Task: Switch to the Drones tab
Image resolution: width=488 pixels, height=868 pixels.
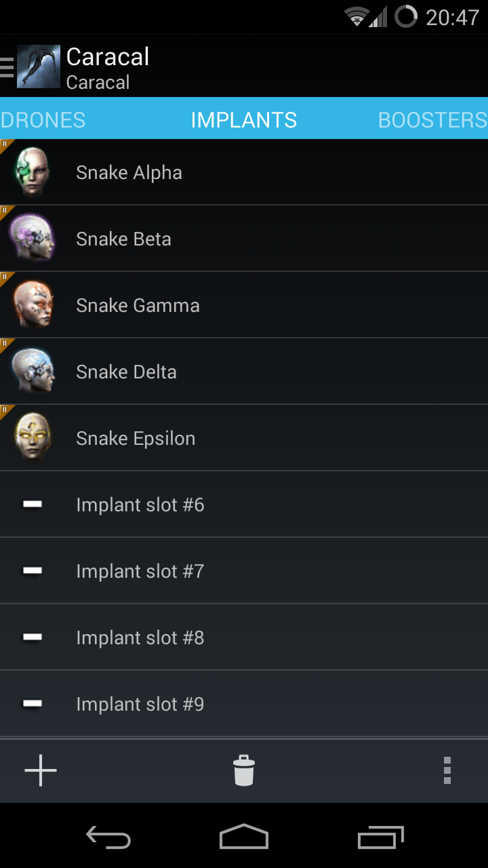Action: 43,120
